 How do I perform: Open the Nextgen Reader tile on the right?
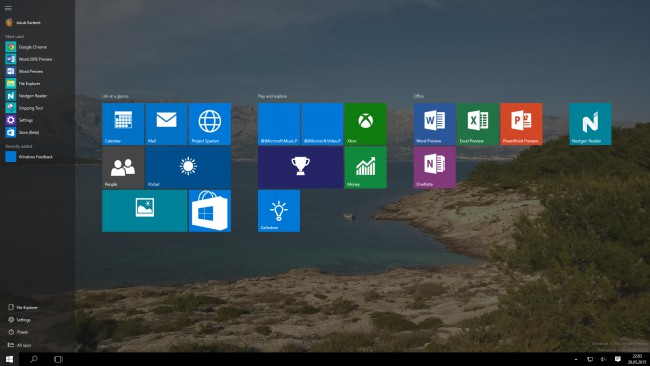click(x=590, y=124)
